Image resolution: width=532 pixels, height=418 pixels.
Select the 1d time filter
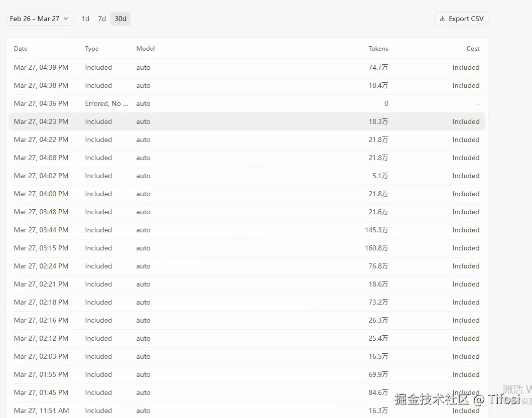click(x=85, y=18)
